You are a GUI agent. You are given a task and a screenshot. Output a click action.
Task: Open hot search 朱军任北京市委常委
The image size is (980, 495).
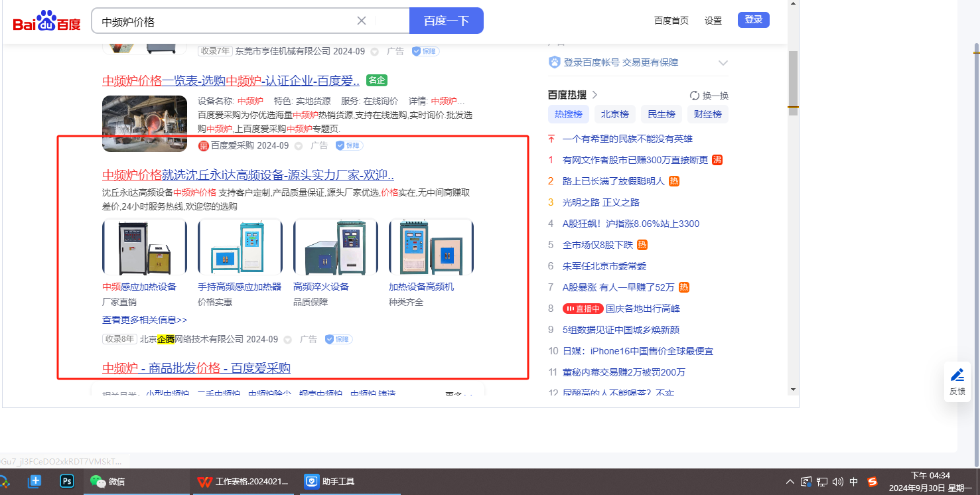point(604,266)
